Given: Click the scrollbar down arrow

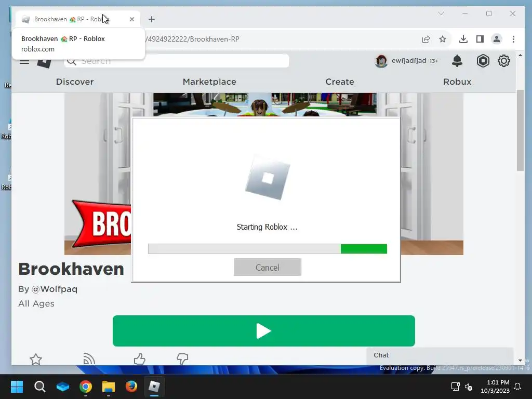Looking at the screenshot, I should [x=520, y=361].
